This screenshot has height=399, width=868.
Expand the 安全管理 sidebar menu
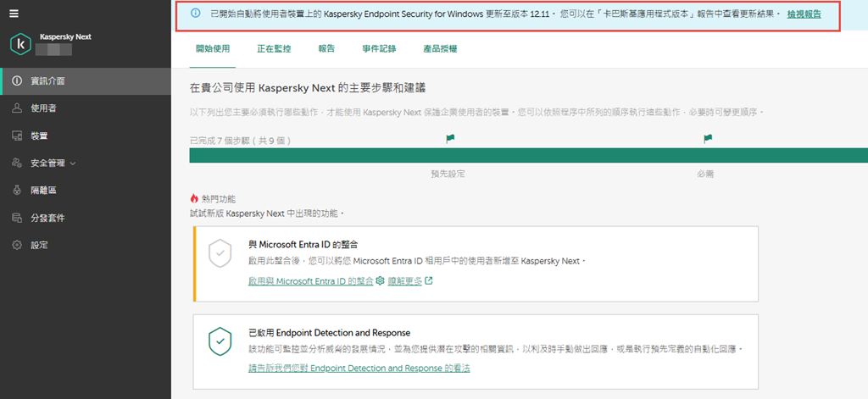point(53,163)
